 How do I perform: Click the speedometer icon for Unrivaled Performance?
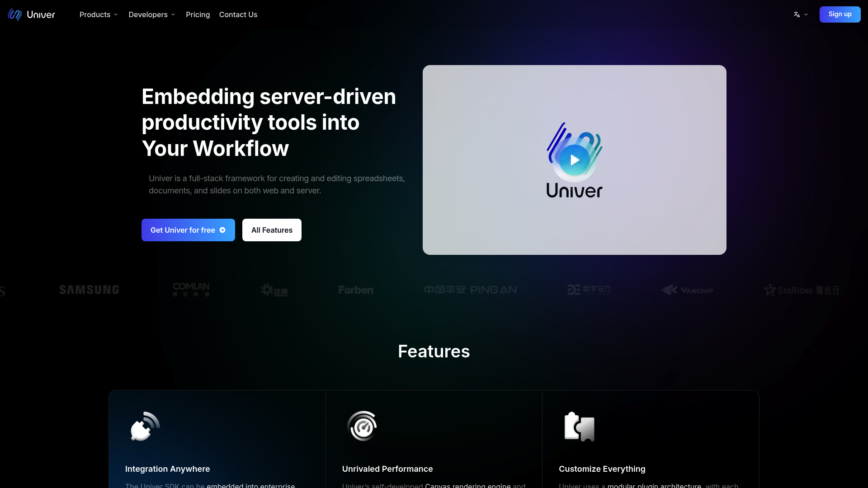pos(362,426)
